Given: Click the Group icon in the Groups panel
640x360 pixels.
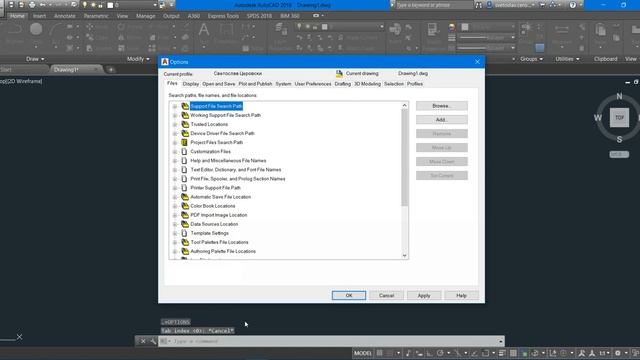Looking at the screenshot, I should pyautogui.click(x=526, y=28).
